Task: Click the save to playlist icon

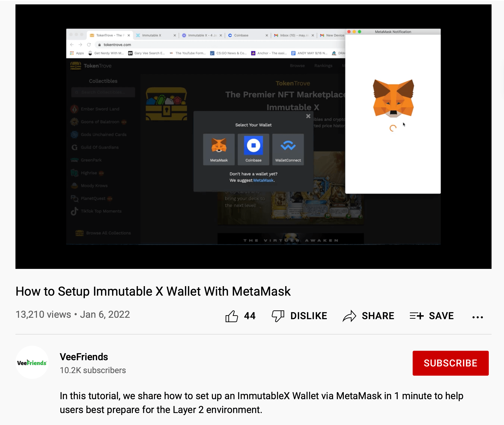Action: (x=417, y=316)
